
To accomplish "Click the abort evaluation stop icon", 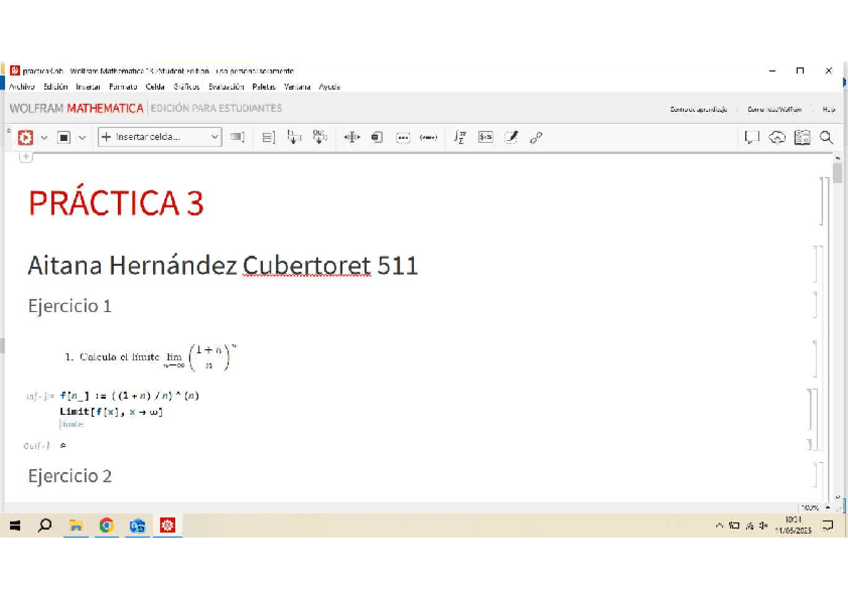I will tap(64, 137).
